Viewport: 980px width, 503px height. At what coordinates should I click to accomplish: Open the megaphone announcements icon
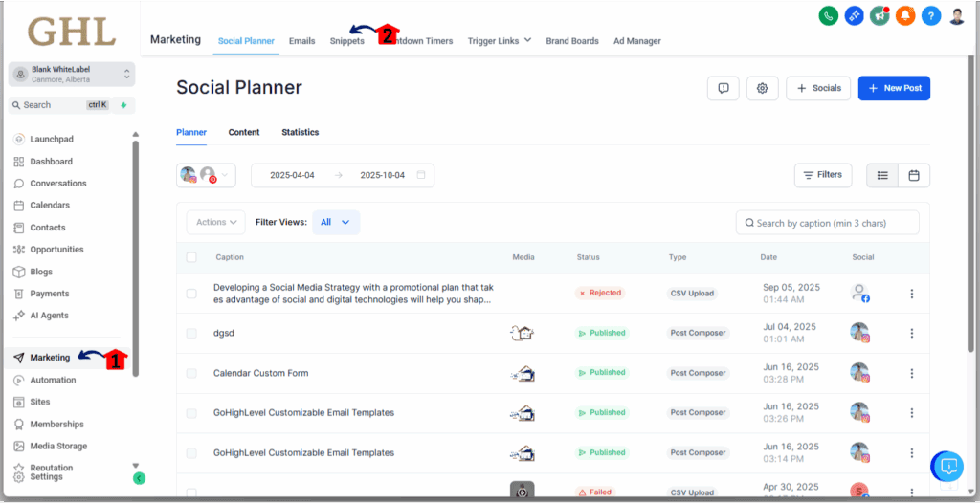(880, 15)
